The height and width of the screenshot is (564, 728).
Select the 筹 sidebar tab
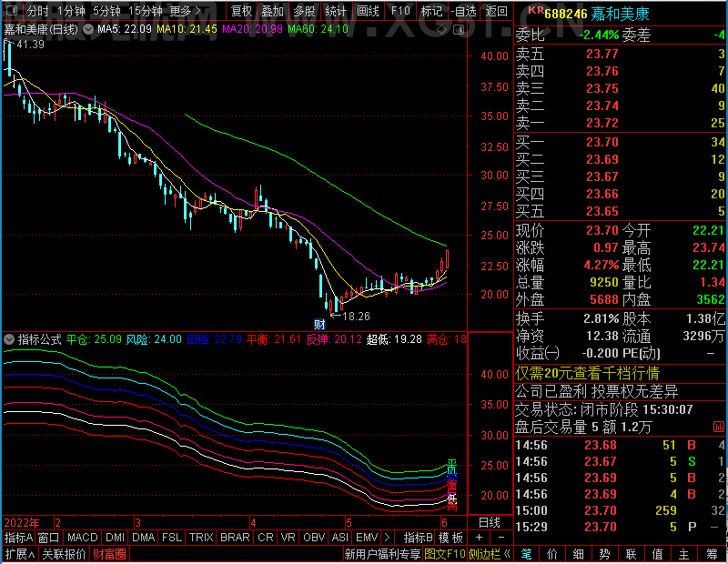click(712, 554)
